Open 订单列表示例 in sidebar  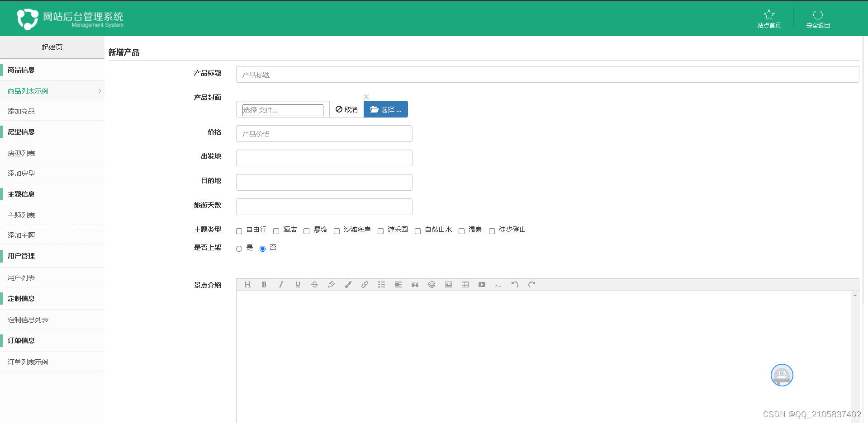pos(52,362)
